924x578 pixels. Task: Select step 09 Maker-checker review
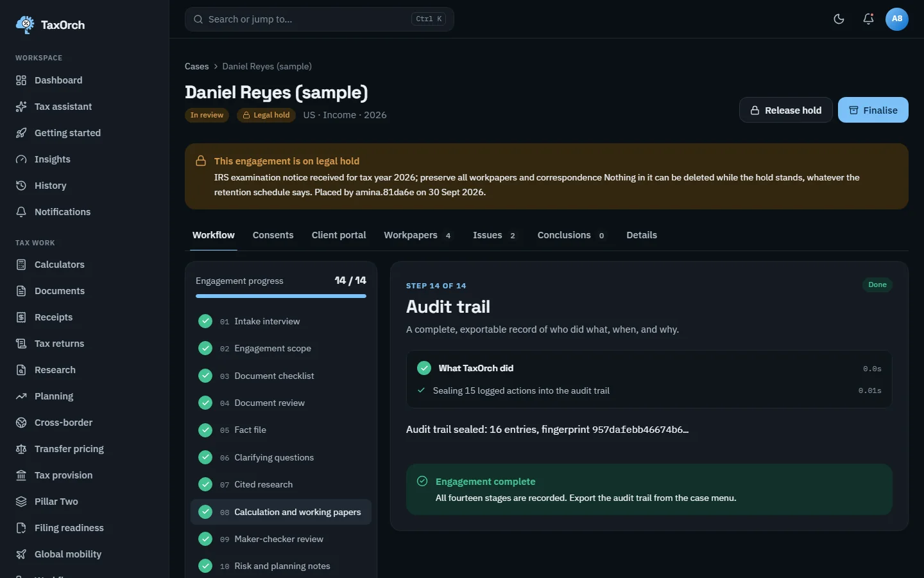click(x=281, y=539)
